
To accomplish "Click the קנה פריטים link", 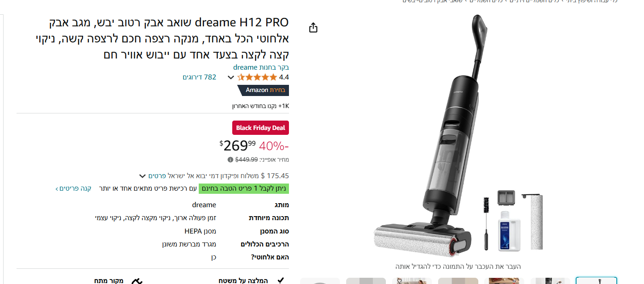I will (x=74, y=188).
